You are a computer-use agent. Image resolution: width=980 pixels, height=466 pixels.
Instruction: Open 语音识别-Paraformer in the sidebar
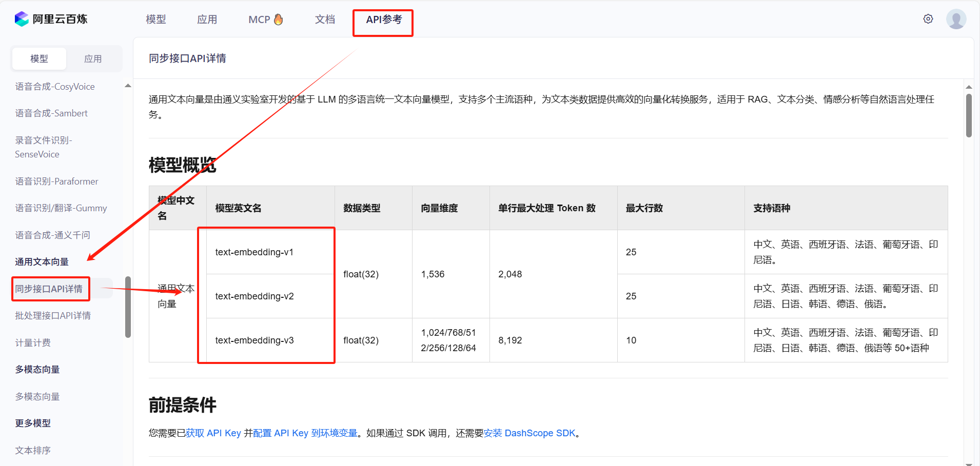click(56, 181)
